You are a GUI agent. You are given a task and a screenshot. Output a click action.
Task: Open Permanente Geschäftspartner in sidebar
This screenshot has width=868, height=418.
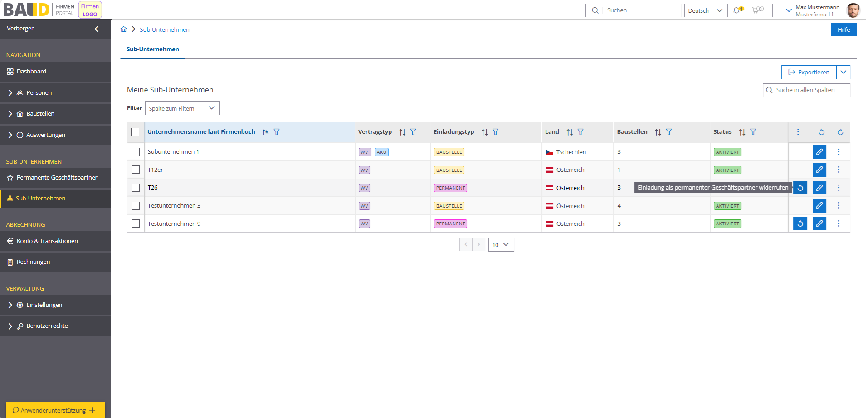(x=57, y=178)
